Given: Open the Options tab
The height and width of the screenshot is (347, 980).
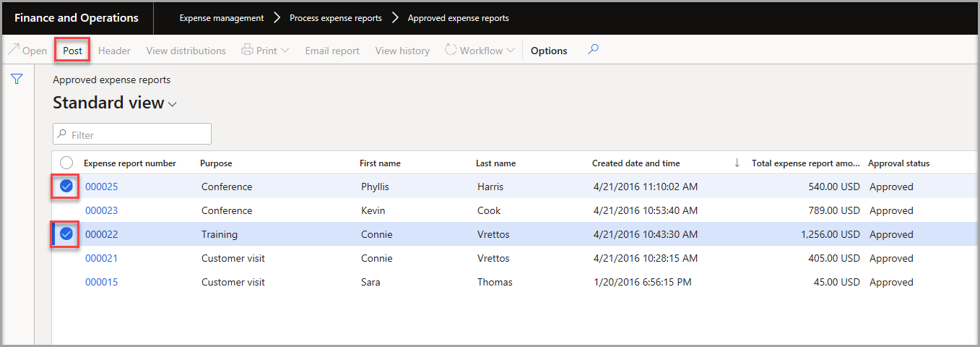Looking at the screenshot, I should point(549,51).
